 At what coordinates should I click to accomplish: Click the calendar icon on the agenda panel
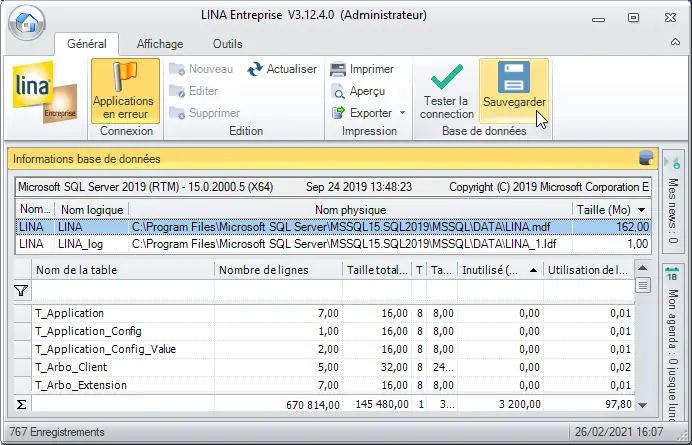point(672,275)
